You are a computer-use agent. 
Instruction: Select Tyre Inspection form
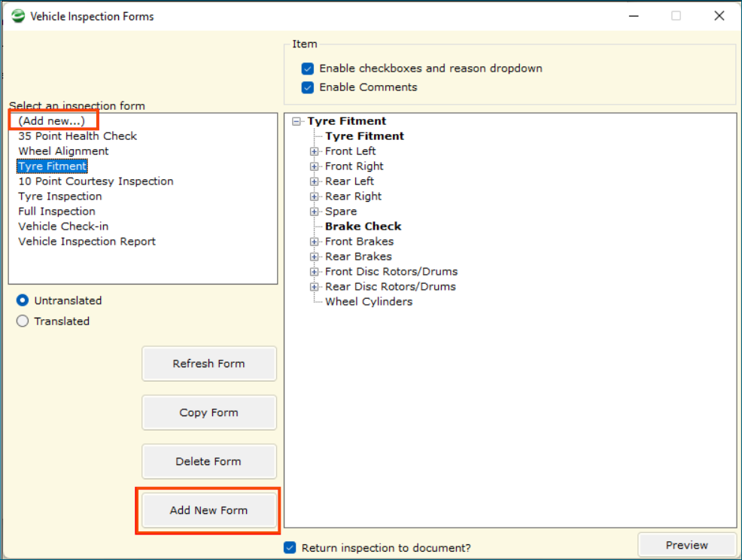[x=60, y=196]
